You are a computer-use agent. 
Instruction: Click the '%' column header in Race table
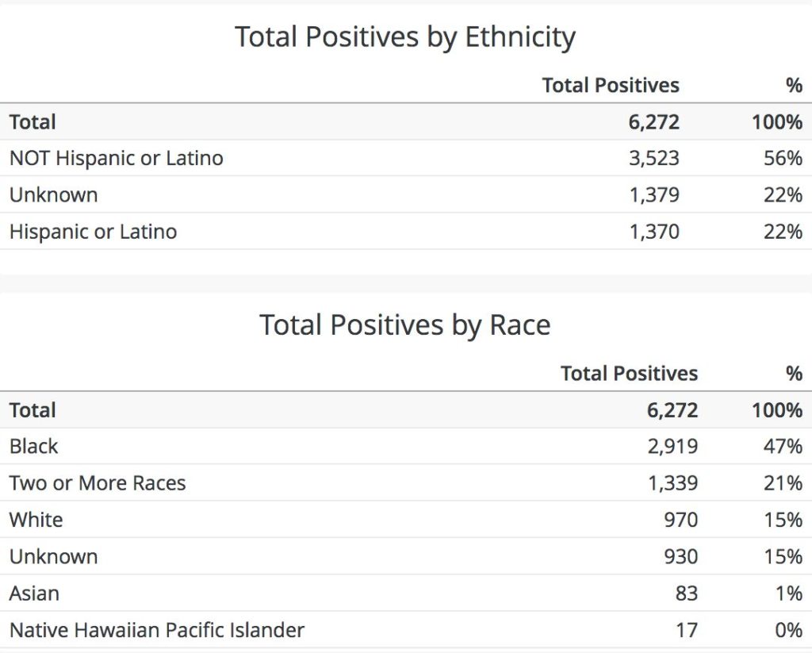click(x=794, y=373)
